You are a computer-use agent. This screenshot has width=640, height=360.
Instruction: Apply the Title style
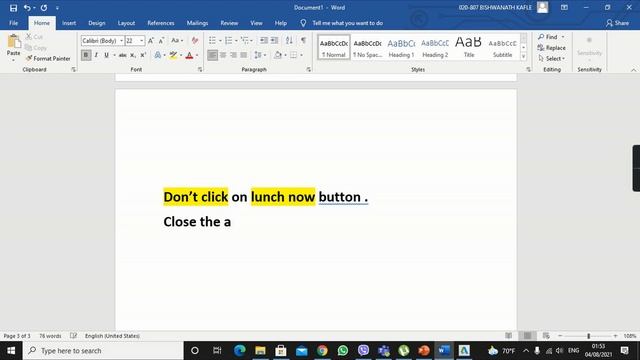tap(469, 47)
